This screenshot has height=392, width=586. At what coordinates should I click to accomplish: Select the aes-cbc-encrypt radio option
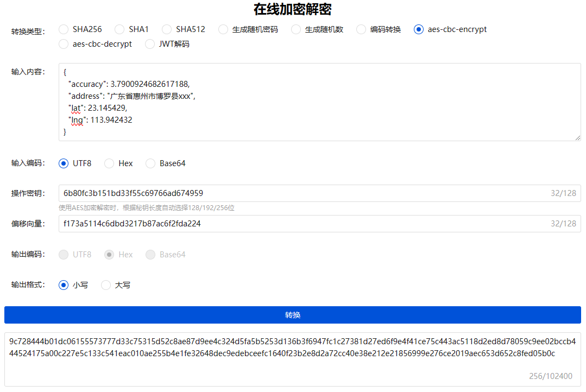419,29
